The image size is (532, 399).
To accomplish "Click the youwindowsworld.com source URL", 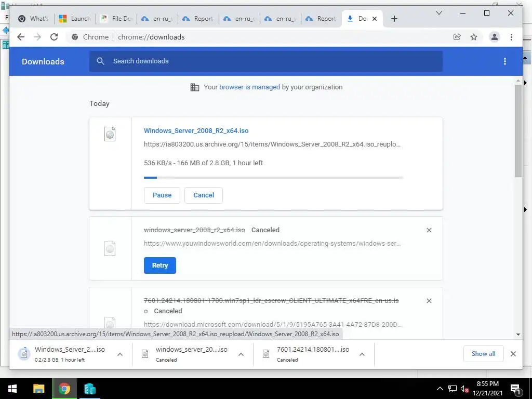I will [x=272, y=244].
